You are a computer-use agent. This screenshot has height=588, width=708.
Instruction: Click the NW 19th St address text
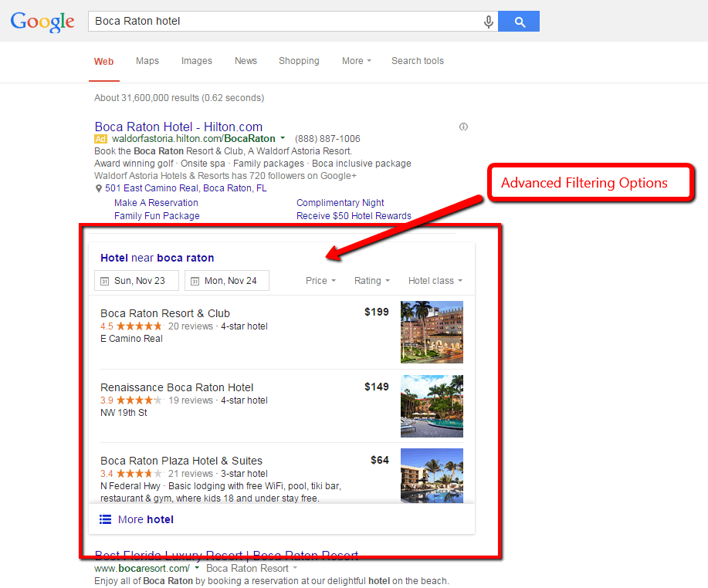(124, 413)
